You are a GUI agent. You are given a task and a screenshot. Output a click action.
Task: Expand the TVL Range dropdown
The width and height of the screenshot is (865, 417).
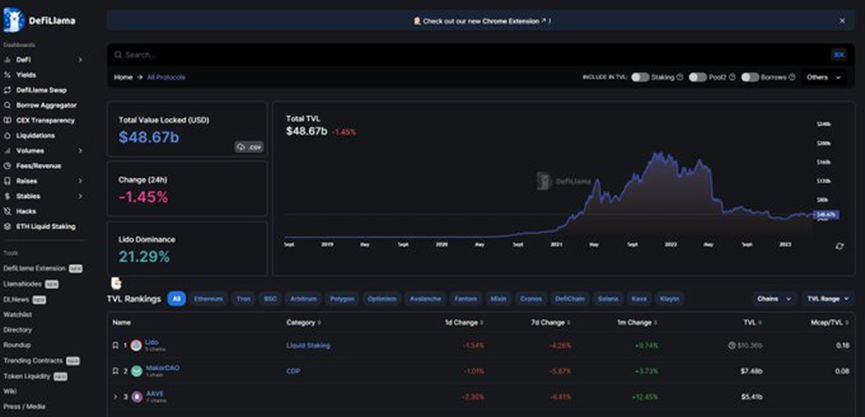tap(825, 299)
